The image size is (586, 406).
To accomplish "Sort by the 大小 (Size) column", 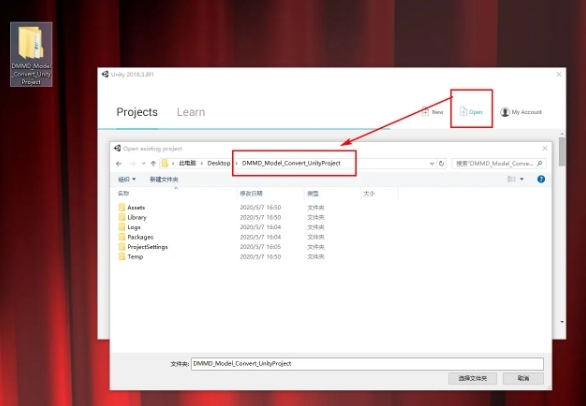I will (369, 193).
